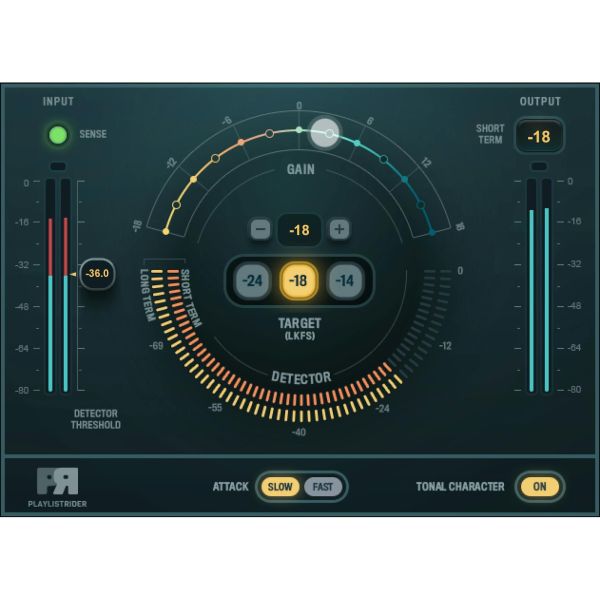Increase target with the plus button
600x600 pixels.
pos(339,229)
